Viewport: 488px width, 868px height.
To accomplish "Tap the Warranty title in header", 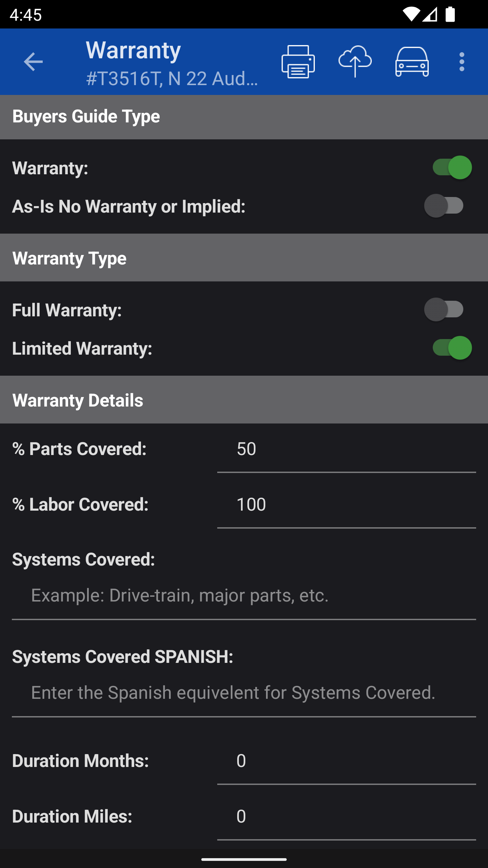I will (x=134, y=50).
